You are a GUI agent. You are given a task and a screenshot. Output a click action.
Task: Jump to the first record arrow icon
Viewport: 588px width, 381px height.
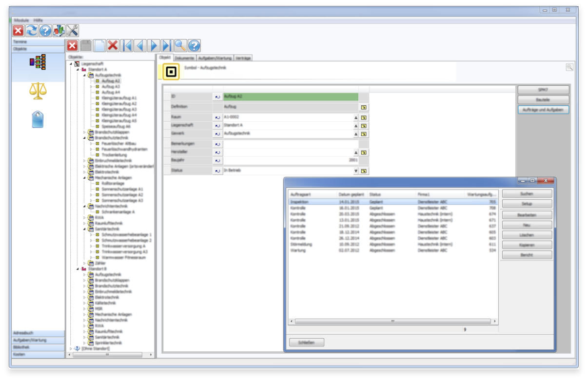127,46
